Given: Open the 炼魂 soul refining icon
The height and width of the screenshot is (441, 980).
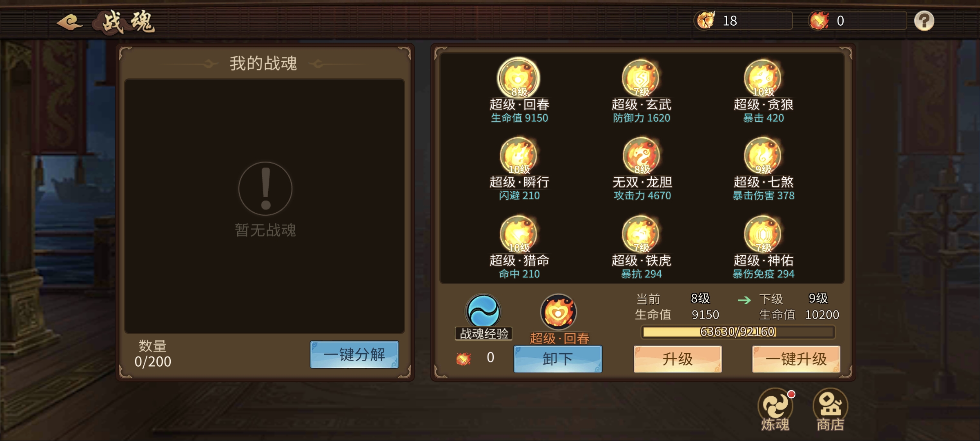Looking at the screenshot, I should coord(775,410).
